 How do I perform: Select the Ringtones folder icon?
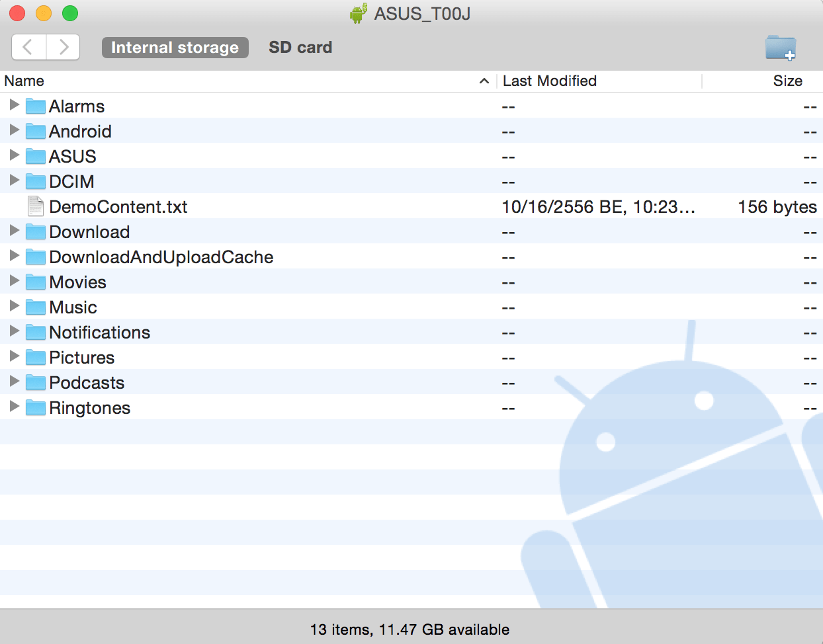point(36,407)
